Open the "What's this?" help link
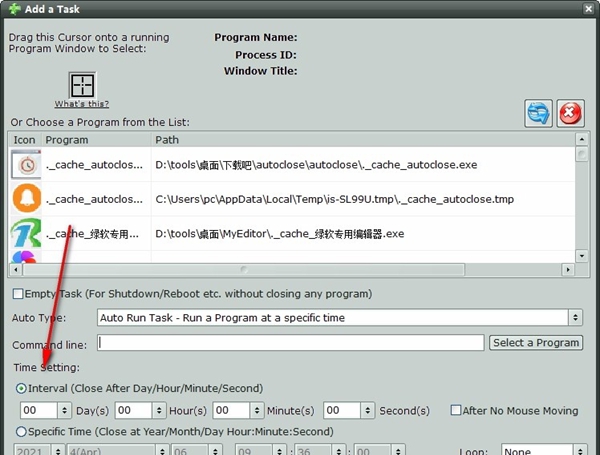The image size is (600, 455). click(82, 104)
